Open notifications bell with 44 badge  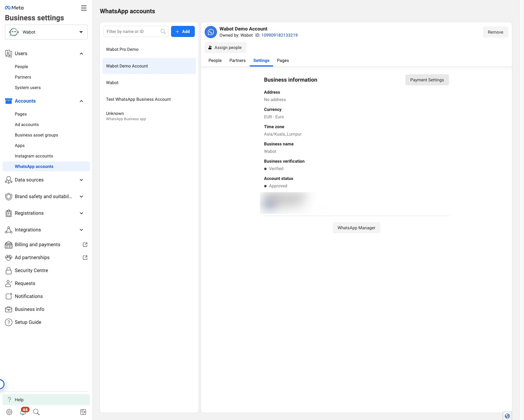23,411
